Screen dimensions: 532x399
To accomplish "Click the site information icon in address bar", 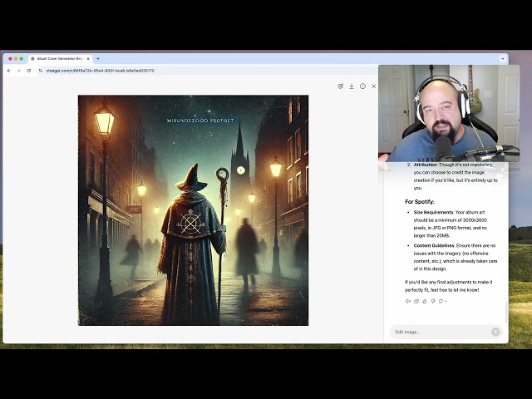I will tap(41, 71).
